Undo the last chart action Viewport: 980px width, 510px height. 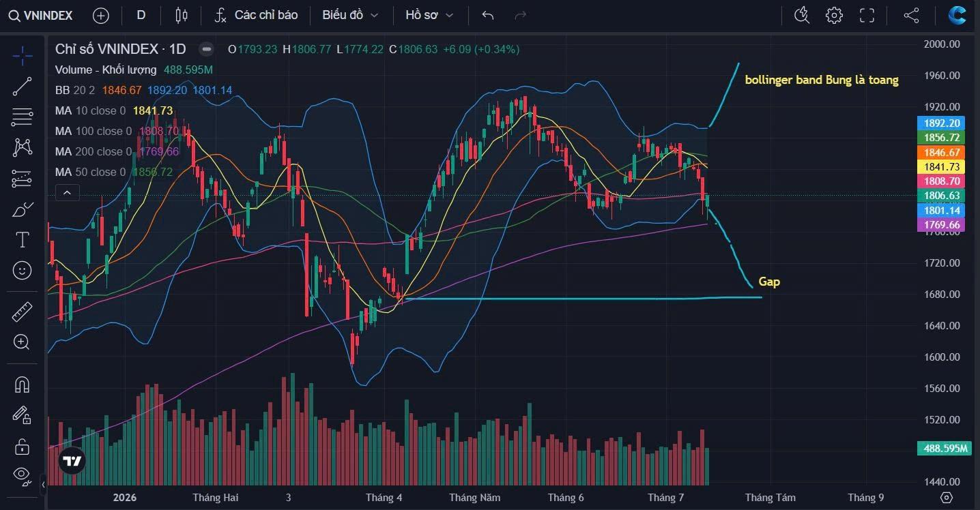(487, 15)
